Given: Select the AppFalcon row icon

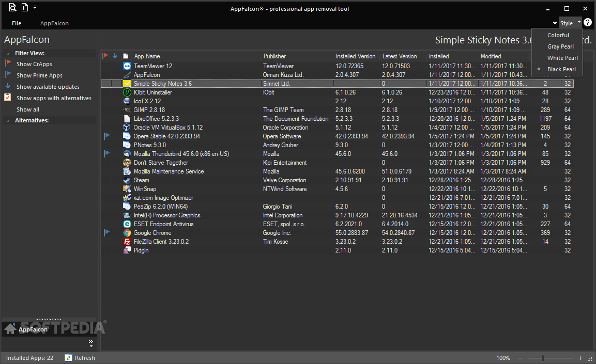Looking at the screenshot, I should 127,75.
